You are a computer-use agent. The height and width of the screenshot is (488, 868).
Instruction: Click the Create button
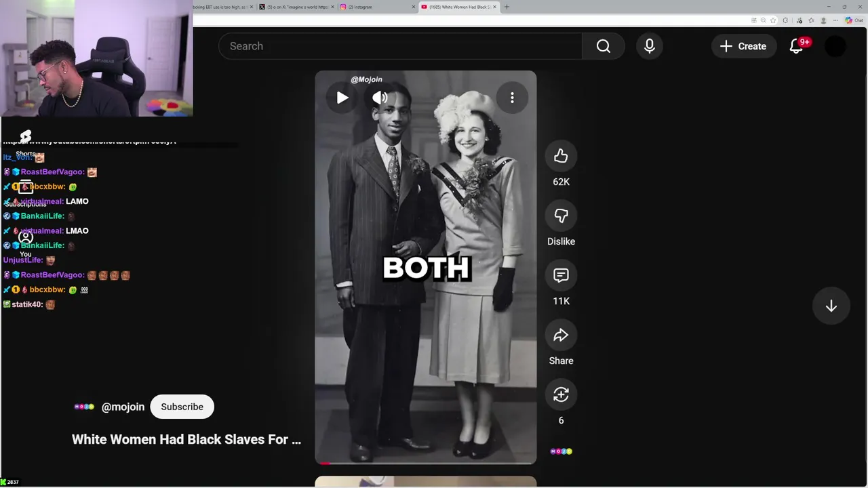point(744,46)
